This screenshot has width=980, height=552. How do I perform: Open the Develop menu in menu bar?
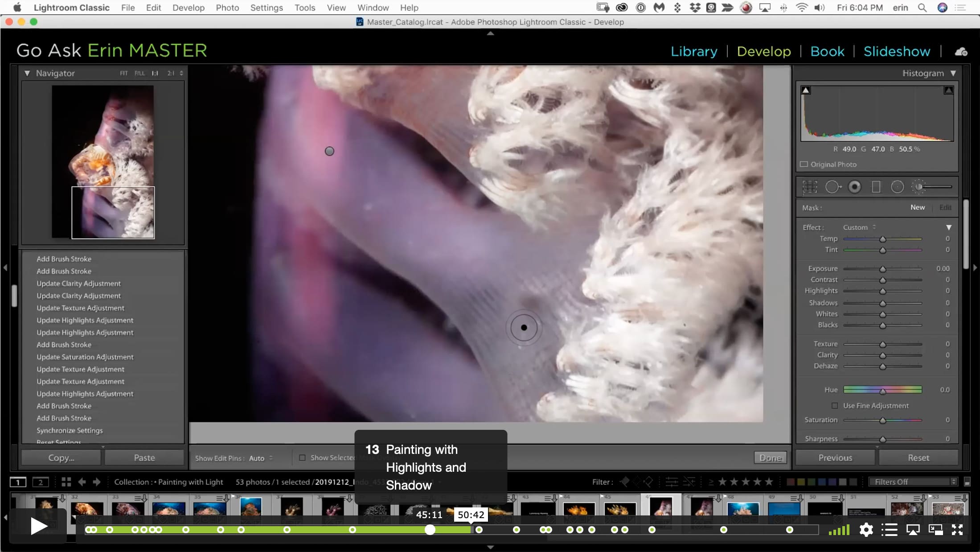click(188, 8)
